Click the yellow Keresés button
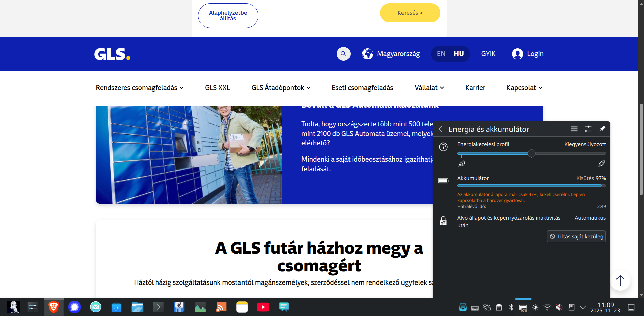Image resolution: width=644 pixels, height=316 pixels. (x=410, y=13)
